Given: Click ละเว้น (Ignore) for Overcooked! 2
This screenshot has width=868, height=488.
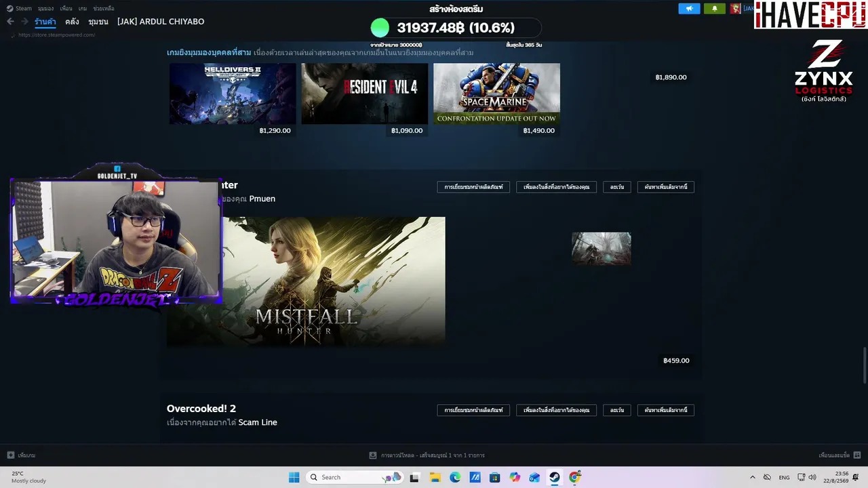Looking at the screenshot, I should 617,410.
